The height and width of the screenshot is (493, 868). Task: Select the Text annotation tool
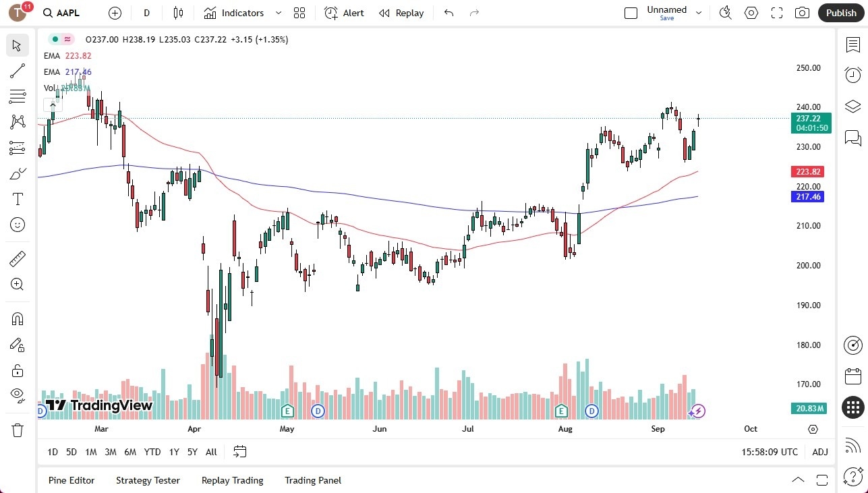(17, 198)
